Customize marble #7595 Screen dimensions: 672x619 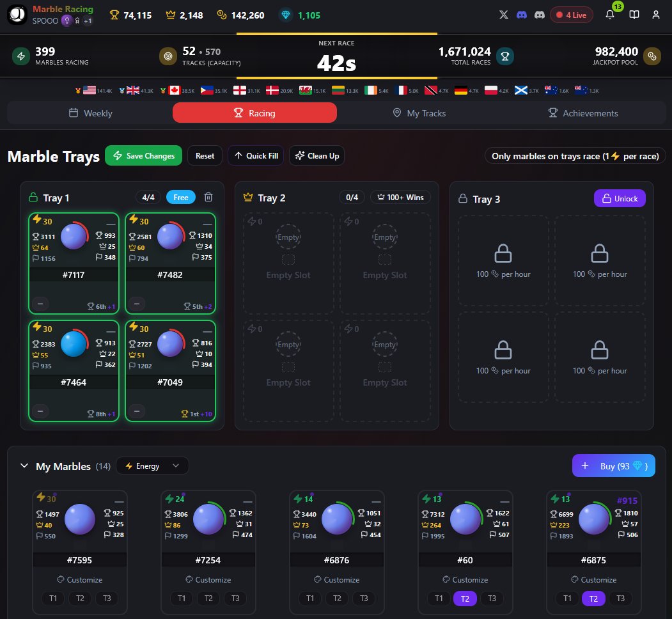pos(80,579)
